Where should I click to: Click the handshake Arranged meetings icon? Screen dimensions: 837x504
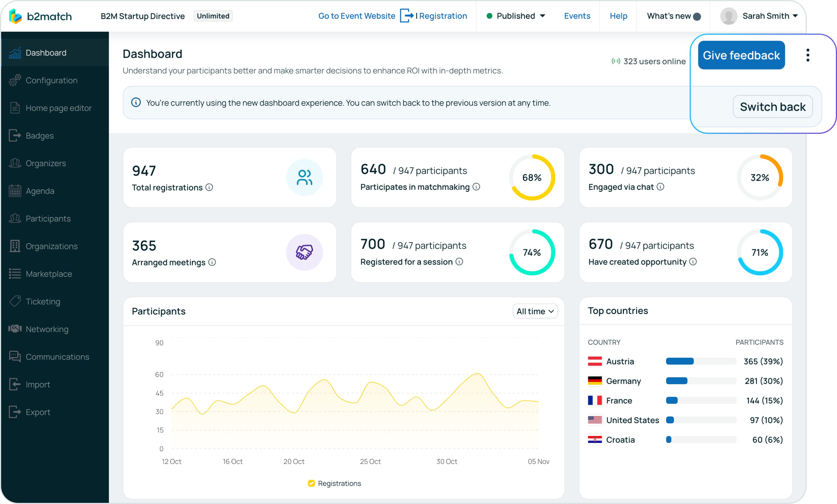tap(304, 252)
